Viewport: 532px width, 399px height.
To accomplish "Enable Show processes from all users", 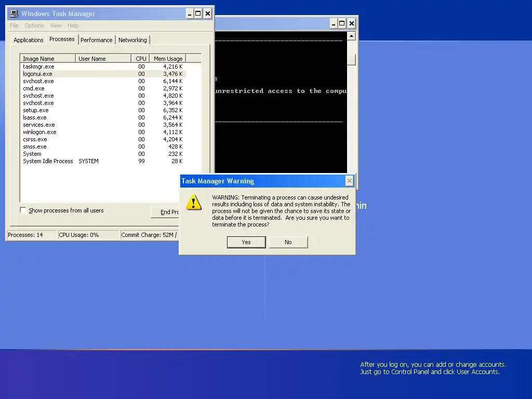I will pos(23,210).
